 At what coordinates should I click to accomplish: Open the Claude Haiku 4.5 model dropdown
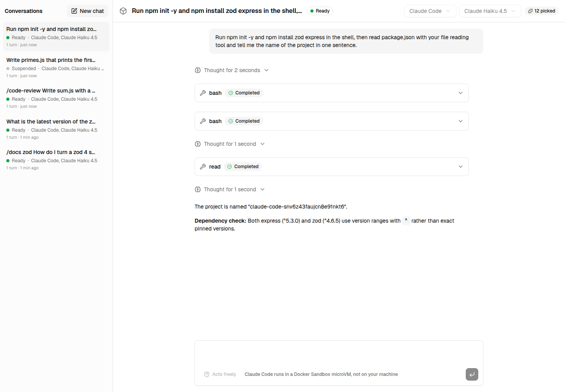[x=490, y=11]
